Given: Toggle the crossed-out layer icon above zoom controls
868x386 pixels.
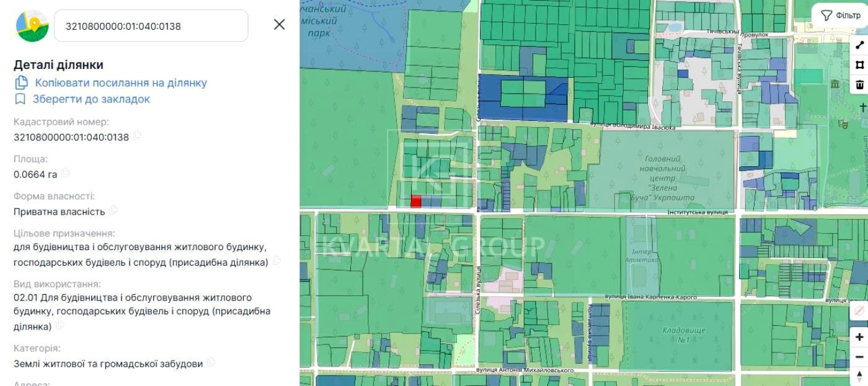Looking at the screenshot, I should [x=859, y=311].
